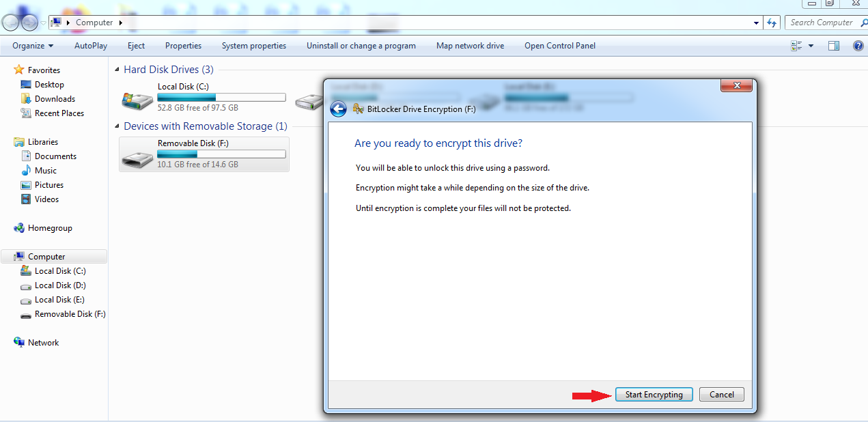Image resolution: width=868 pixels, height=422 pixels.
Task: Select Local Disk (D:) in sidebar
Action: (60, 285)
